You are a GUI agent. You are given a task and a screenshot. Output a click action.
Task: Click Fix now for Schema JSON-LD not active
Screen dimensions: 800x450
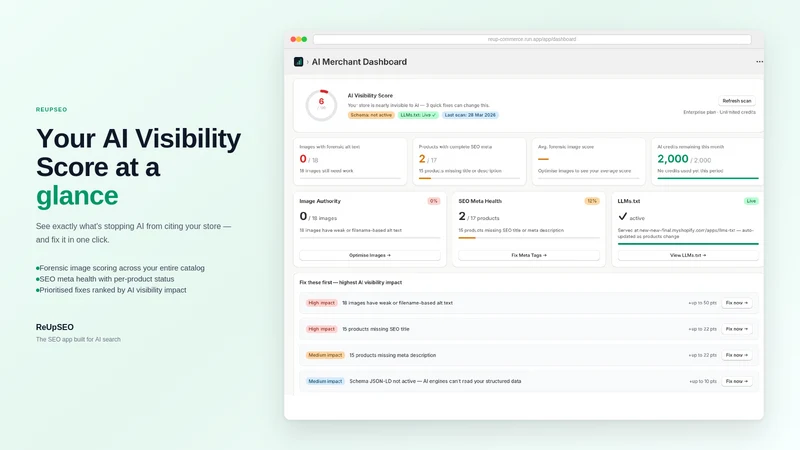click(737, 381)
